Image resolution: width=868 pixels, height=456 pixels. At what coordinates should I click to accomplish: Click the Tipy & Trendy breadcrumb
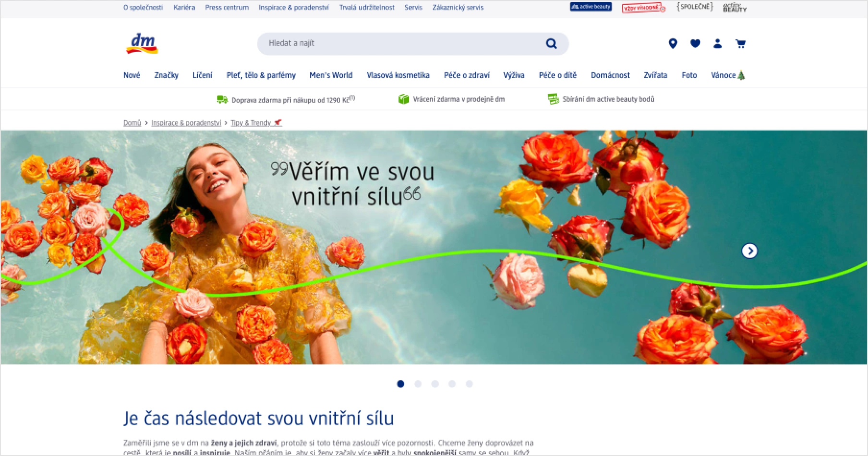256,123
